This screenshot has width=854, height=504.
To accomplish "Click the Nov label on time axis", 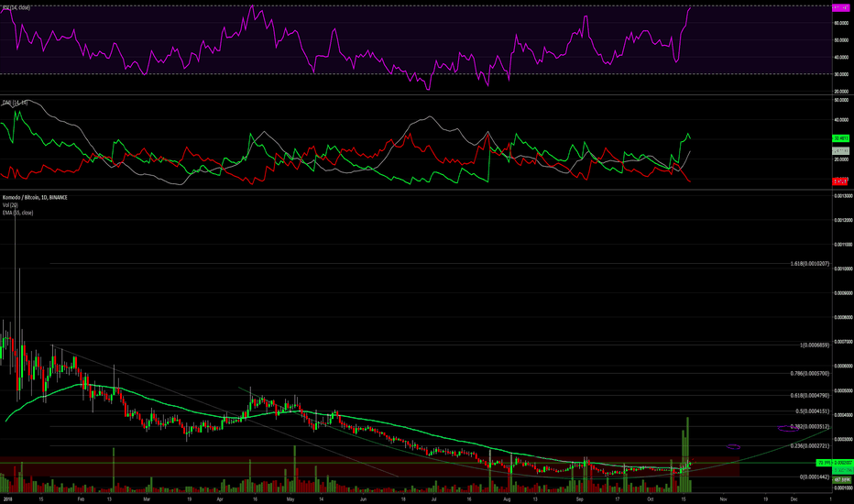I will (x=723, y=499).
